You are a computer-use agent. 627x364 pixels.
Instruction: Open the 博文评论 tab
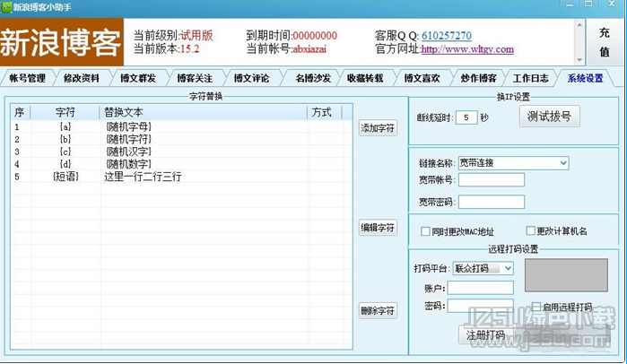coord(251,78)
